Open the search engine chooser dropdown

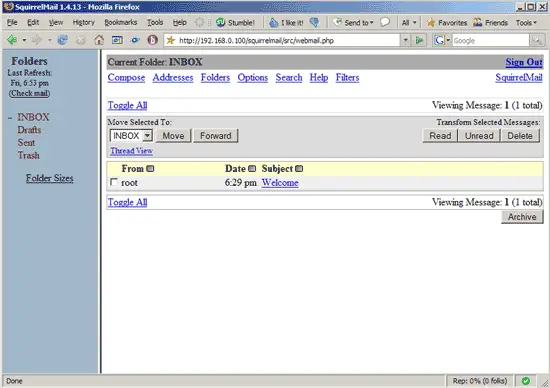tap(448, 40)
